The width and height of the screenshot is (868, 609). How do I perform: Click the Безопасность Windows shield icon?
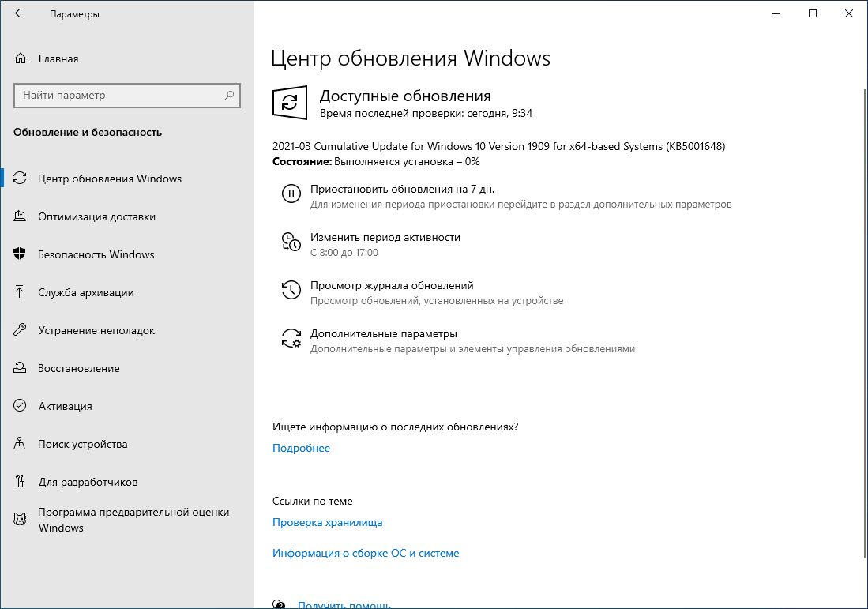coord(19,254)
